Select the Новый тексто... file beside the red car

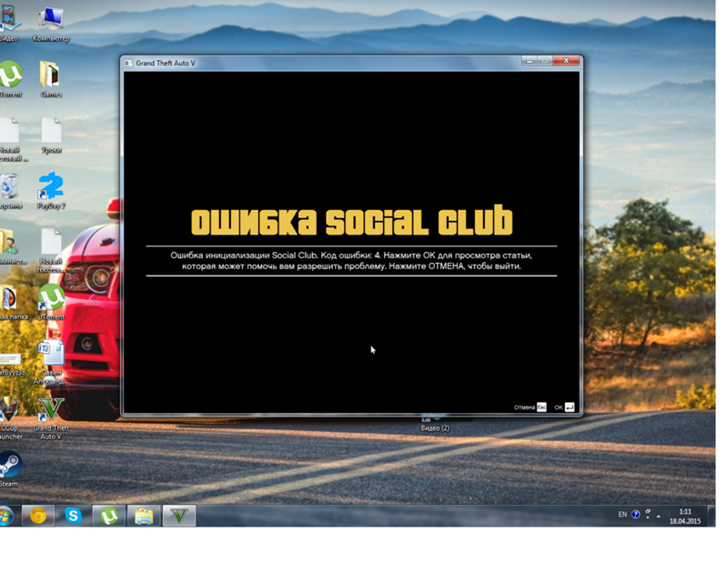(51, 251)
